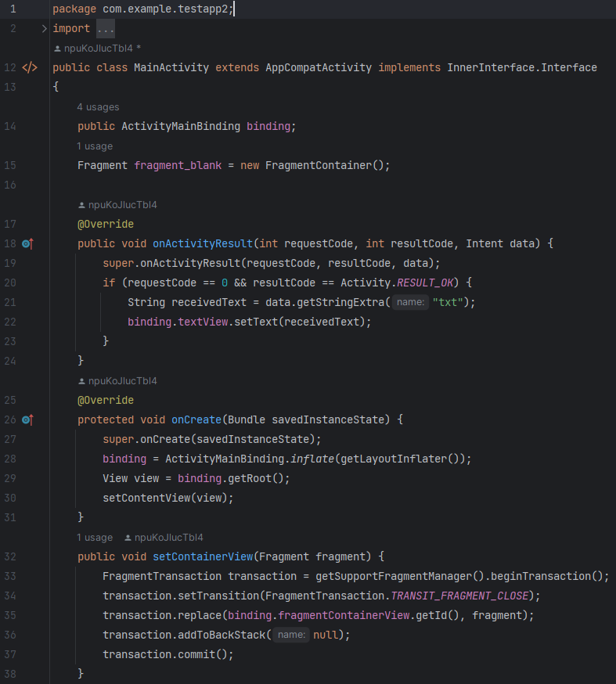
Task: Click the RESULT_OK constant
Action: tap(425, 283)
